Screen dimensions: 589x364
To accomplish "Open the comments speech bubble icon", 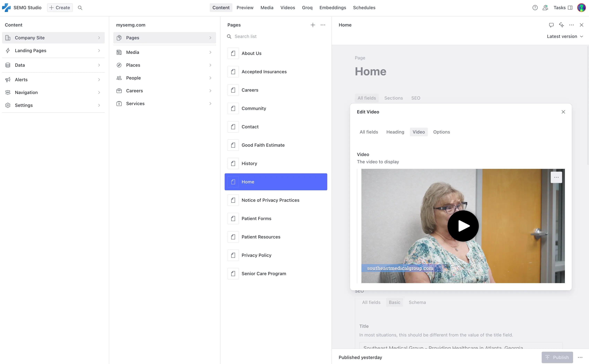I will click(551, 25).
